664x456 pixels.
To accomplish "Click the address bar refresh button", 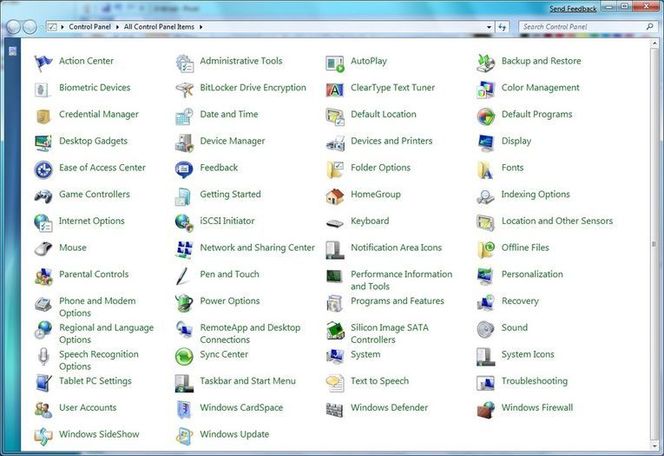I will pos(502,27).
